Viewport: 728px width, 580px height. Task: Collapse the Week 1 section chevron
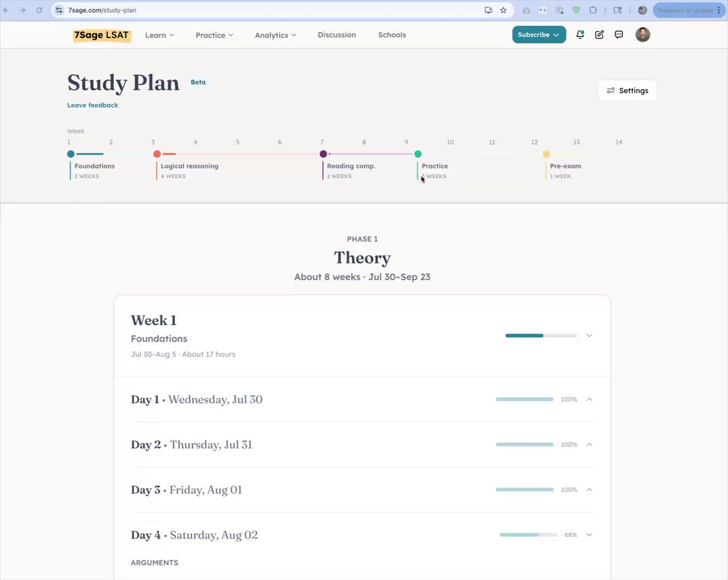coord(589,336)
